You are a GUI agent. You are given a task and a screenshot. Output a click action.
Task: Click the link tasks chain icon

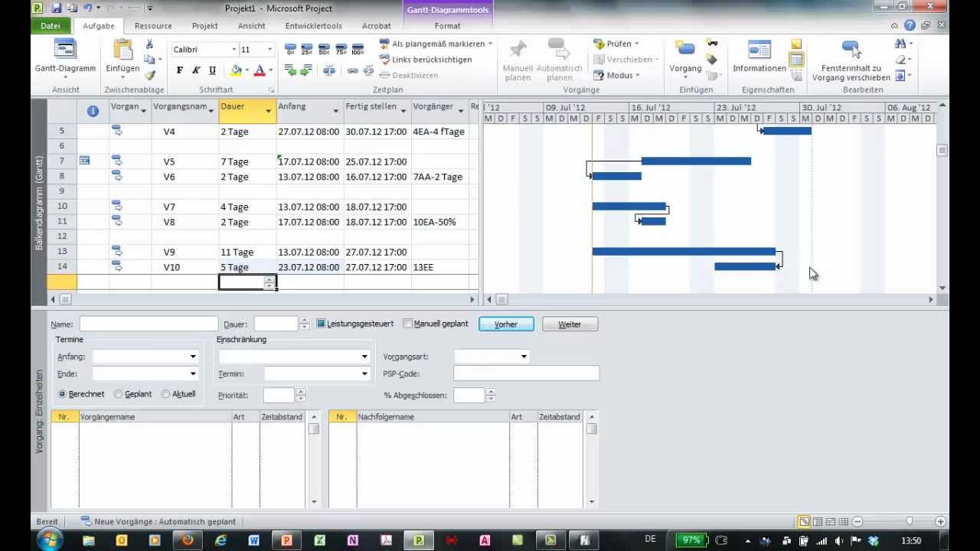(352, 70)
